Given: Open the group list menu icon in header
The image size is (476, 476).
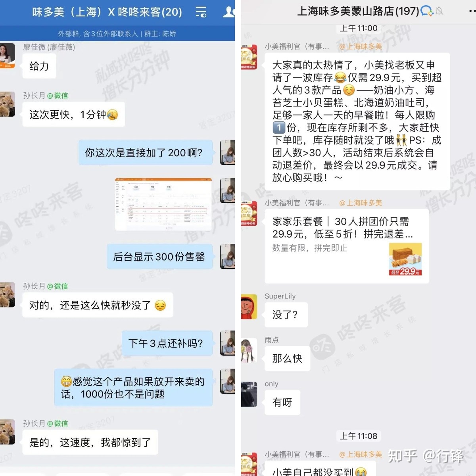Looking at the screenshot, I should pyautogui.click(x=201, y=12).
